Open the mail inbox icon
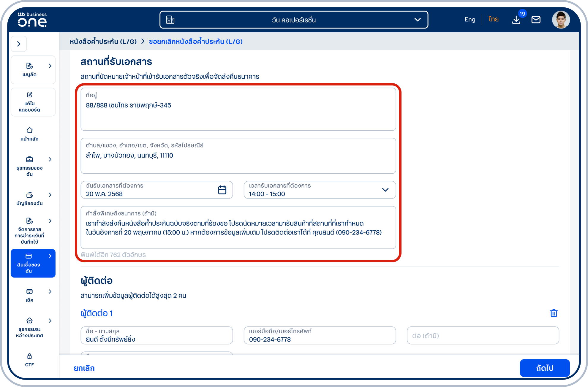588x387 pixels. (x=536, y=20)
